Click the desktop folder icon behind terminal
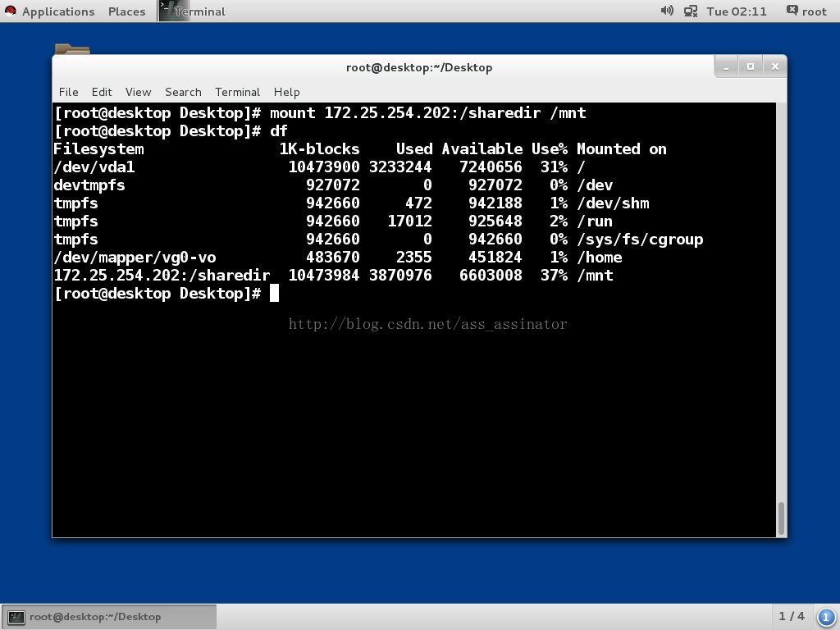Image resolution: width=840 pixels, height=630 pixels. coord(72,48)
